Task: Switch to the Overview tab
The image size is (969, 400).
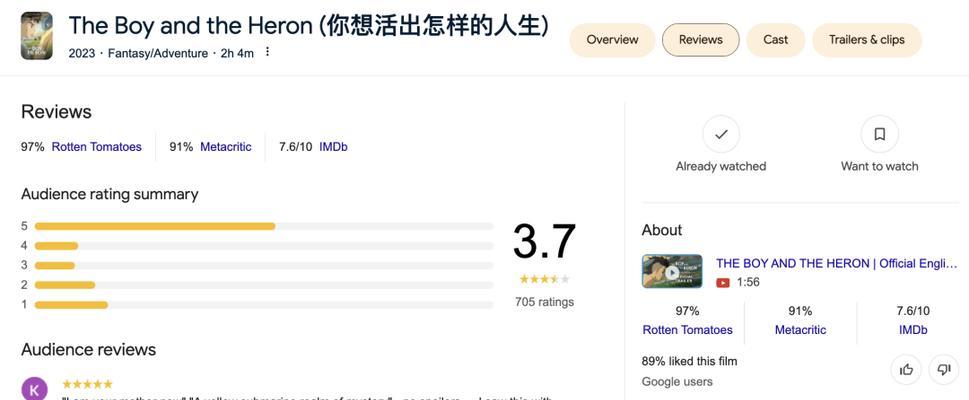Action: click(x=612, y=40)
